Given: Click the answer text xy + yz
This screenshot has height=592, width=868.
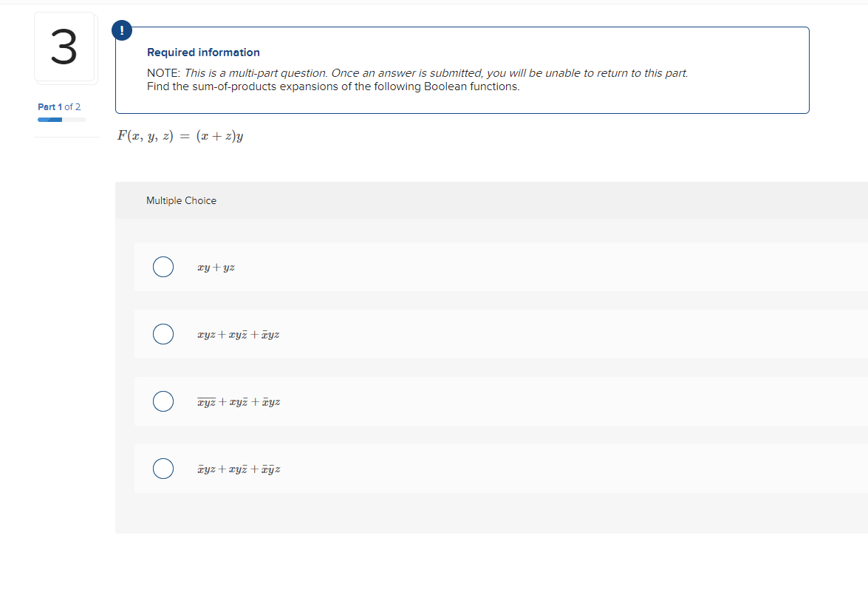Looking at the screenshot, I should [x=215, y=267].
